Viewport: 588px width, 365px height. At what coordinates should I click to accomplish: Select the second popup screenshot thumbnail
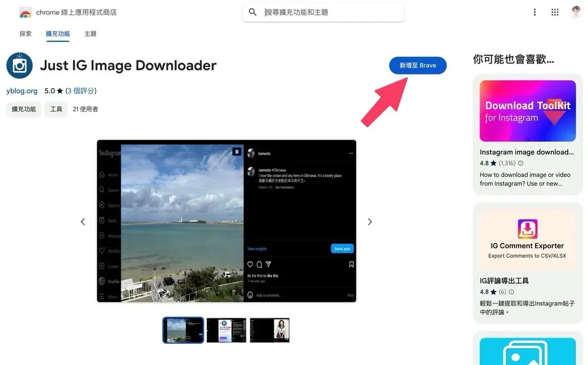click(x=226, y=330)
